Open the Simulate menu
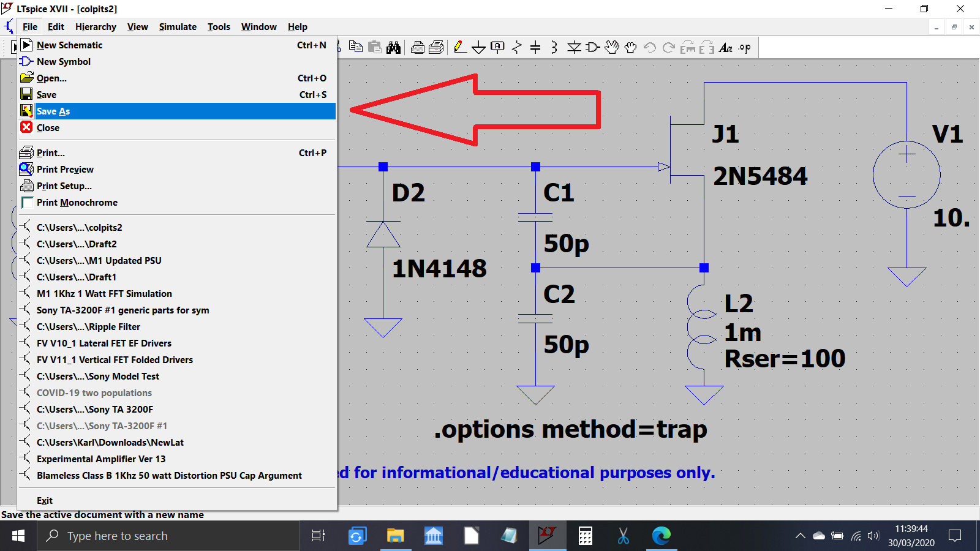Image resolution: width=980 pixels, height=551 pixels. pyautogui.click(x=178, y=27)
